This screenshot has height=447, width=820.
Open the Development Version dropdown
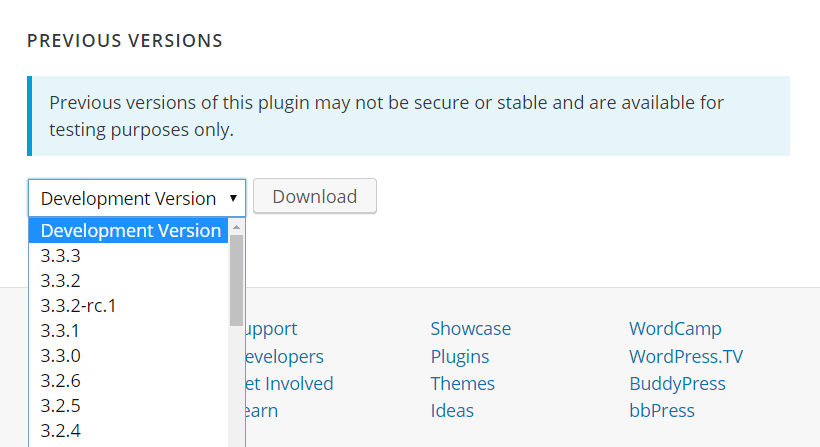point(137,198)
